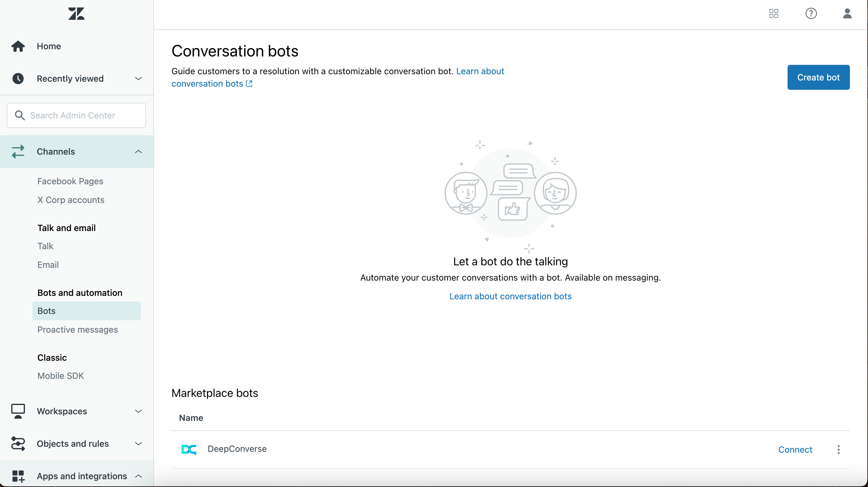Click the Workspaces monitor icon

click(18, 411)
